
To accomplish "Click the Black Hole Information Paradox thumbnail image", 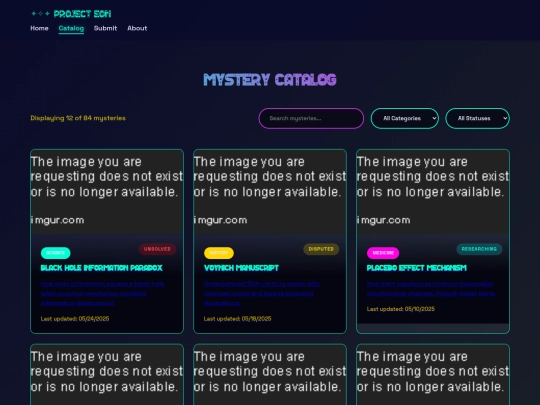I will point(107,192).
